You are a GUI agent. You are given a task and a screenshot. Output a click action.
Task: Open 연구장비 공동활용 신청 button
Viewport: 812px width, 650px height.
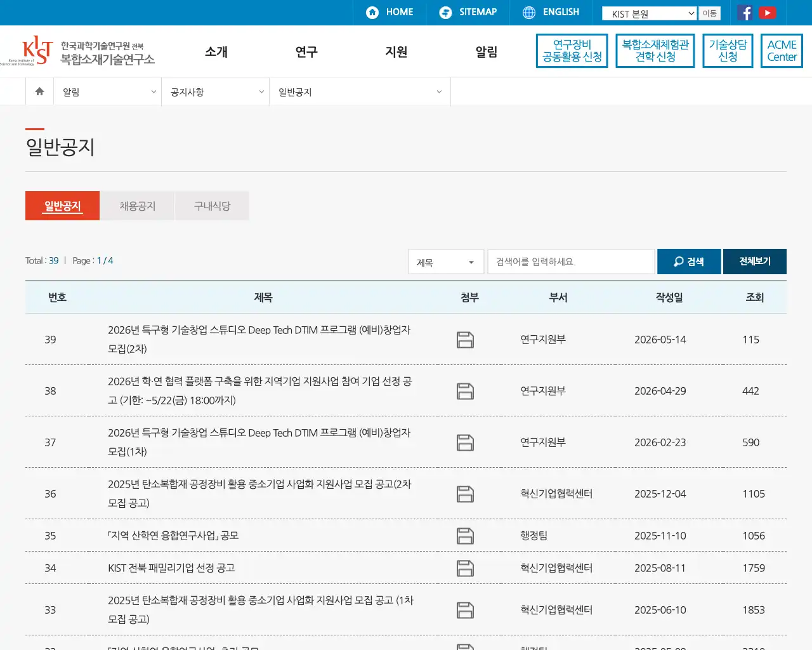tap(572, 51)
